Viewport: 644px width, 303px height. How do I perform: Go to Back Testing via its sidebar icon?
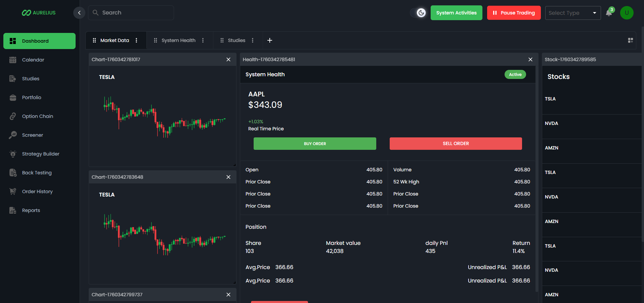13,173
